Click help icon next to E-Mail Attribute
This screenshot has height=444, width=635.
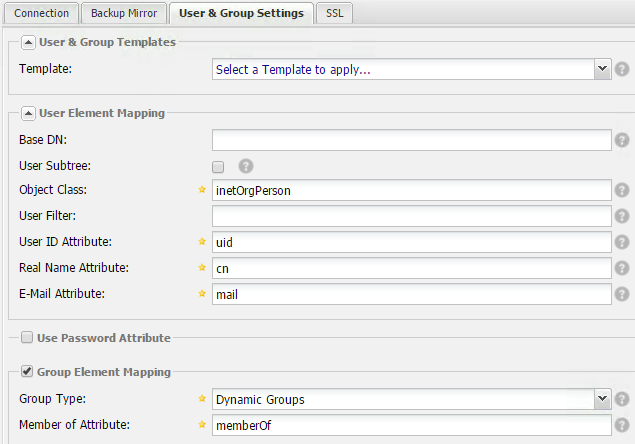622,294
